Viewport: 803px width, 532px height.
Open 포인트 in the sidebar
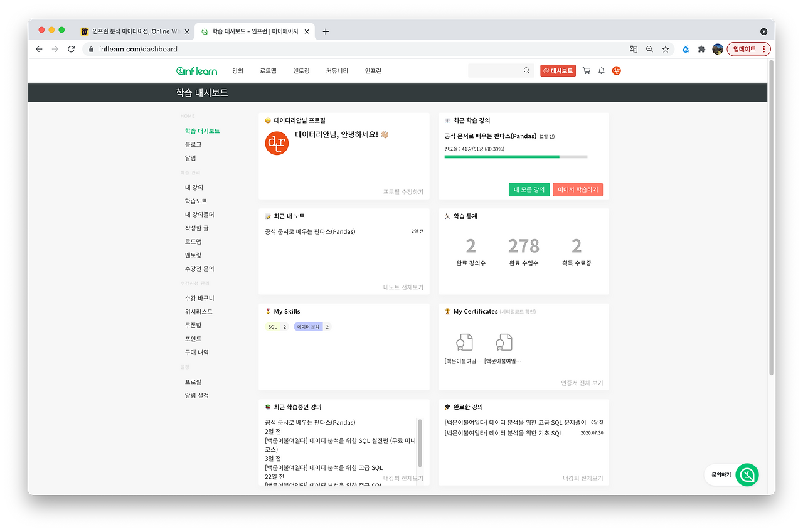(193, 339)
